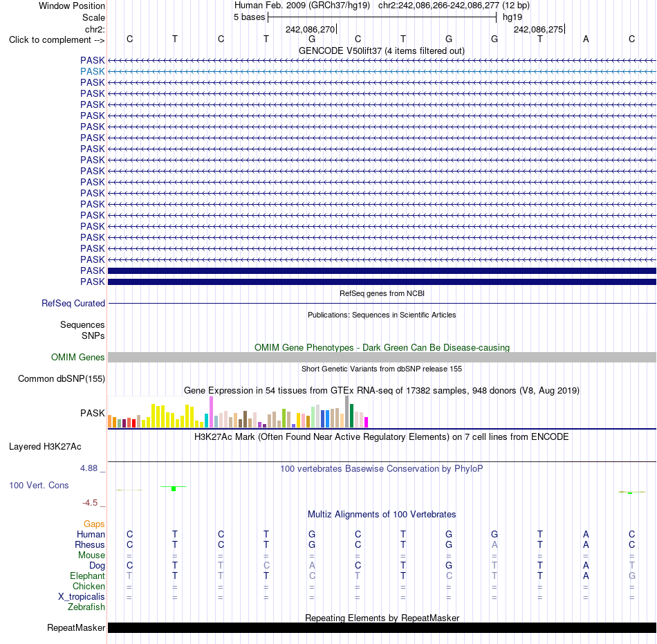Click the magenta last bar in GTEx chart
The image size is (657, 644).
(x=367, y=423)
